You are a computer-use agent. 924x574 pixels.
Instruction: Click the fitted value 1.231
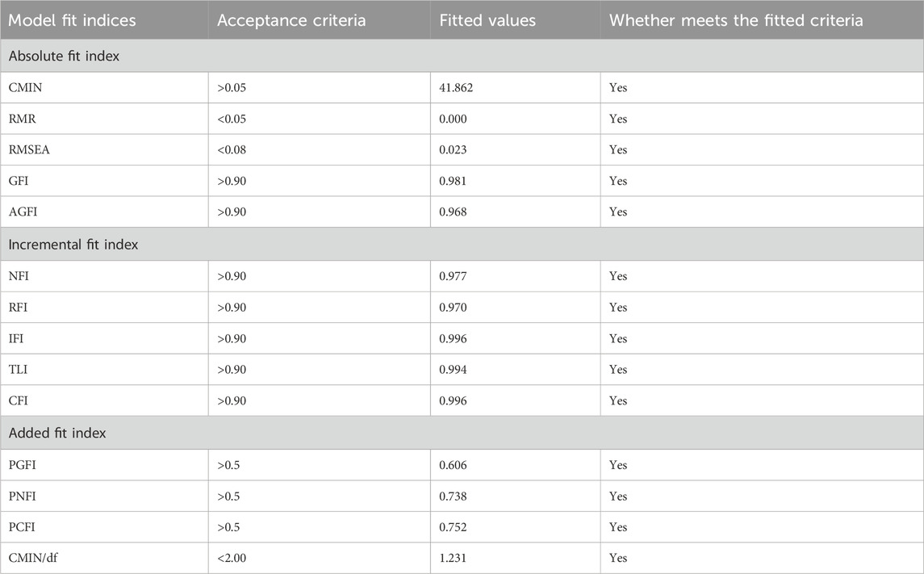pyautogui.click(x=454, y=558)
